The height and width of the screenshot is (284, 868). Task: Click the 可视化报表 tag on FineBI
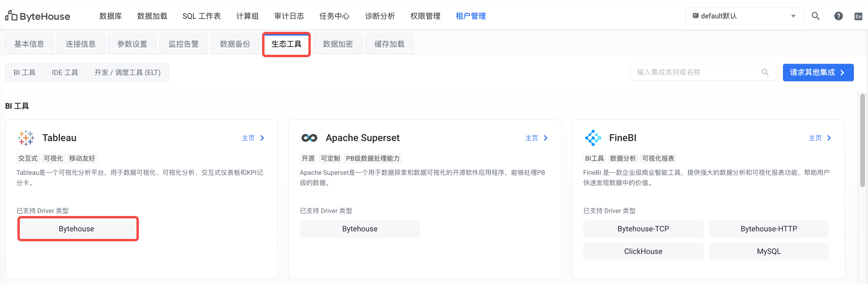[658, 159]
